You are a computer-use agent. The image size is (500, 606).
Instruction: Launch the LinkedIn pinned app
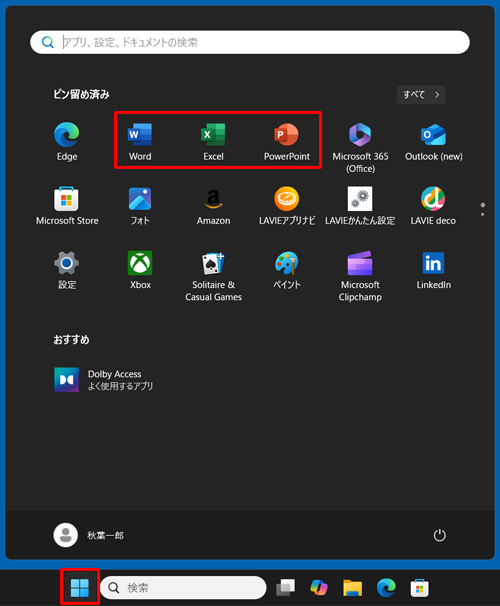[x=434, y=270]
